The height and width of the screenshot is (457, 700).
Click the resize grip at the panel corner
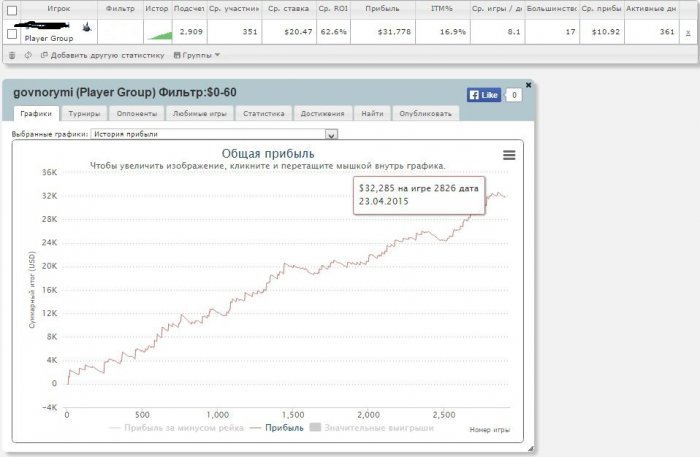click(x=530, y=449)
